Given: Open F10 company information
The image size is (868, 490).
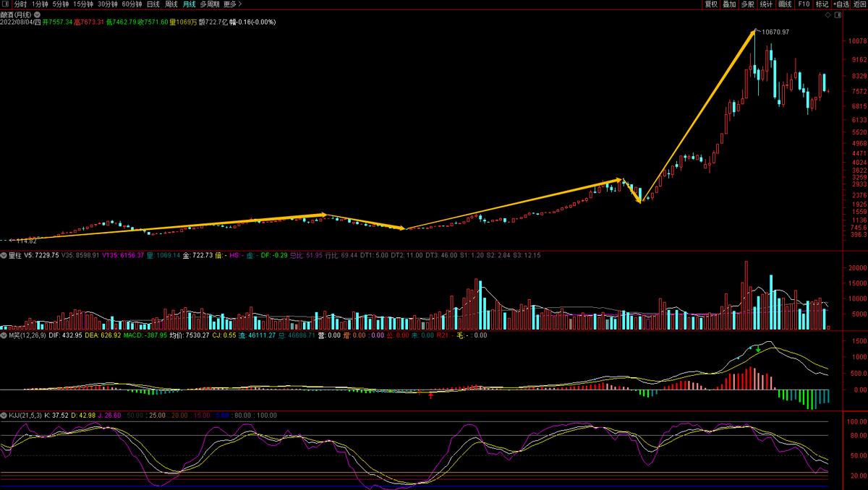Looking at the screenshot, I should click(804, 4).
